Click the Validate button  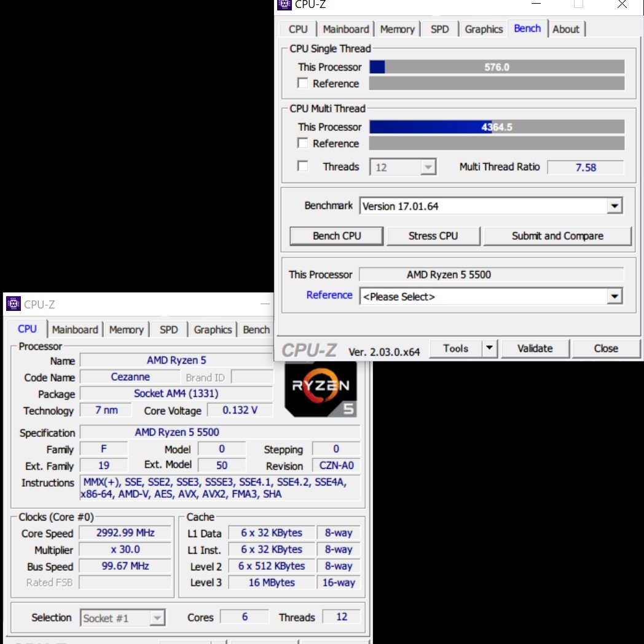pos(535,348)
